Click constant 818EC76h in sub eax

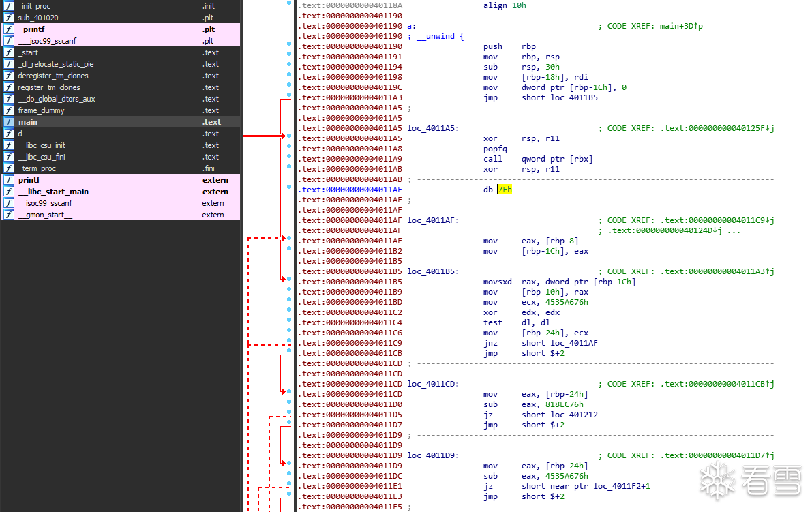[565, 404]
